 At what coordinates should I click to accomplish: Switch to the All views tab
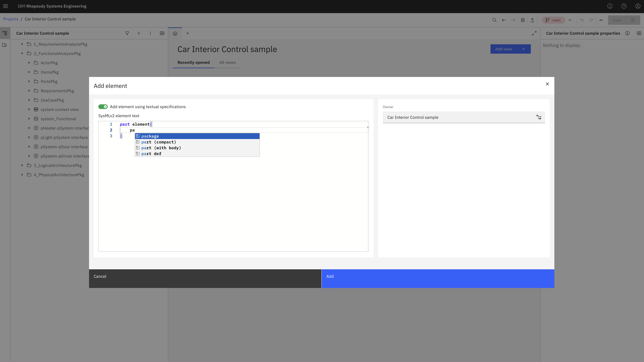point(227,62)
